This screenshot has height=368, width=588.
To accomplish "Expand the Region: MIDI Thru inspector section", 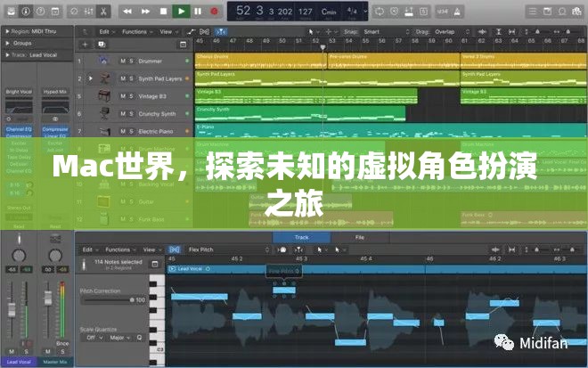I will point(7,31).
